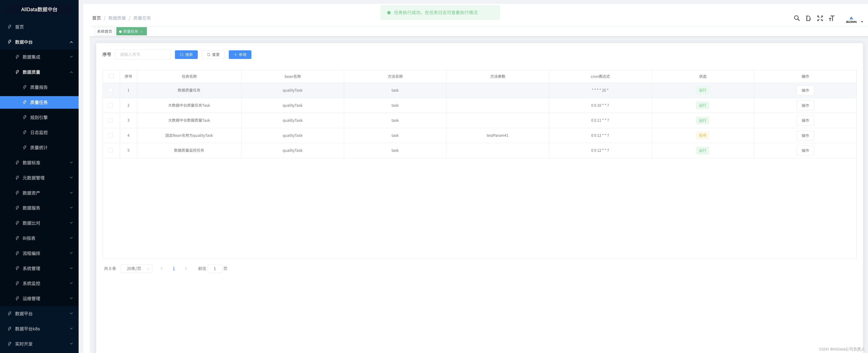868x353 pixels.
Task: Check the row for 数据质量任务
Action: tap(110, 90)
